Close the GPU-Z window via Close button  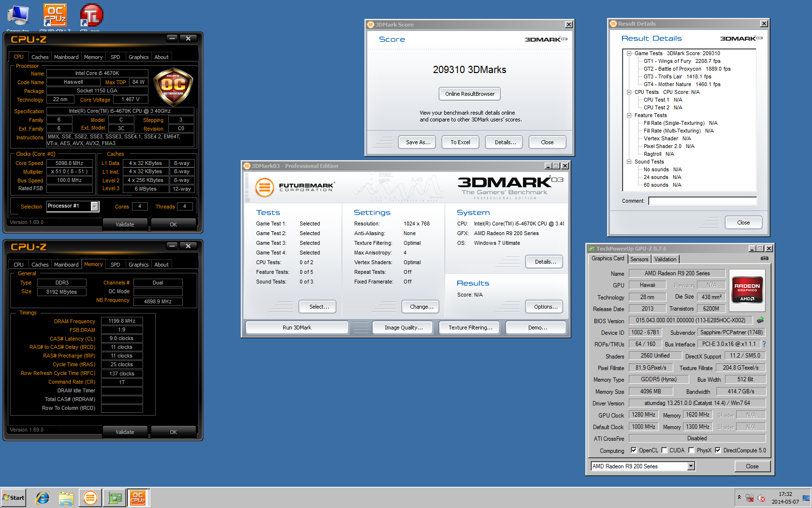pyautogui.click(x=752, y=466)
